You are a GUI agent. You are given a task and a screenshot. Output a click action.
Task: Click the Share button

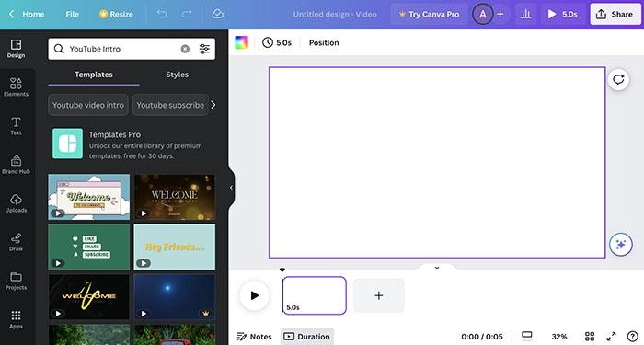tap(615, 14)
